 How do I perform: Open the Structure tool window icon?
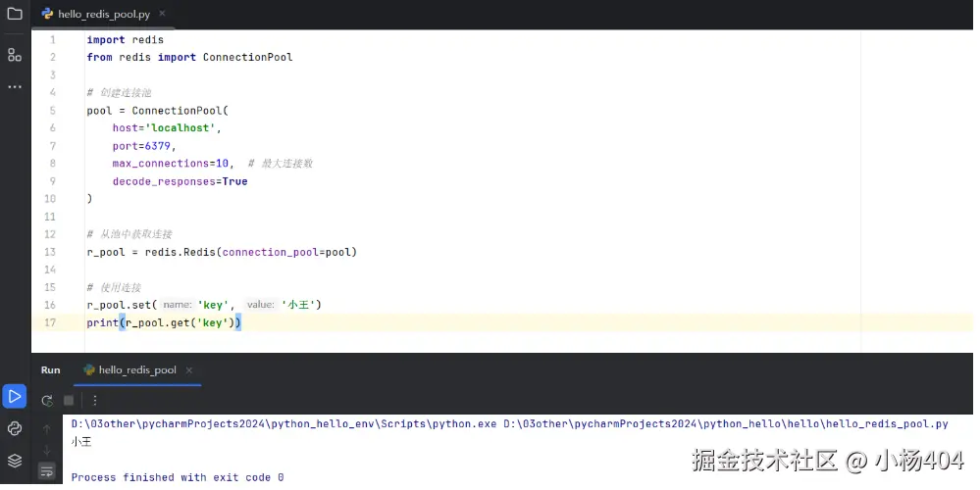click(x=15, y=54)
